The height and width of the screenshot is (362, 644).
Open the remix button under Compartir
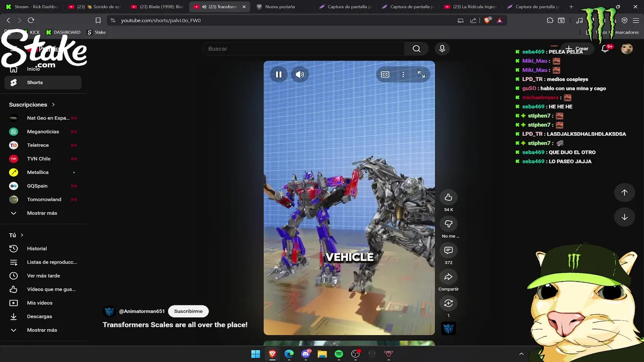[448, 303]
